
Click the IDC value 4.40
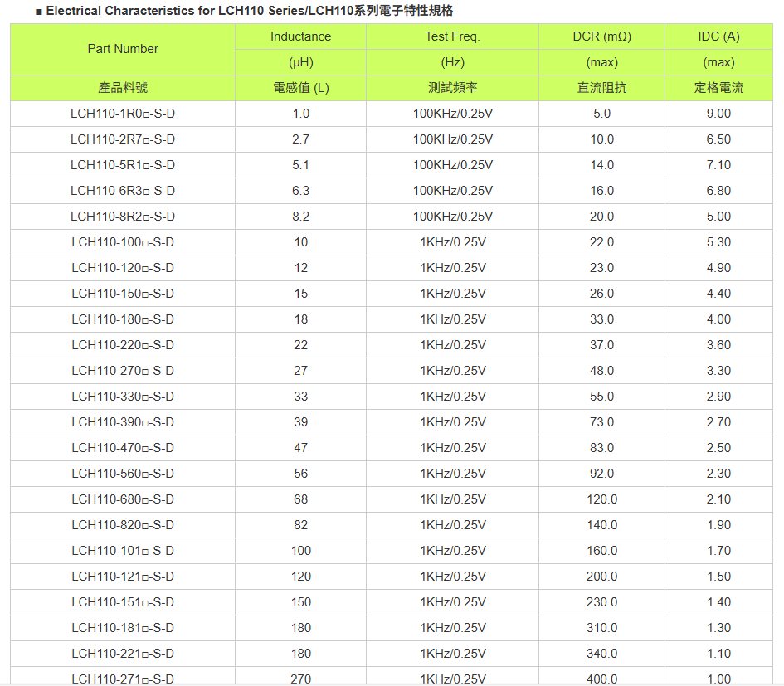pos(718,294)
